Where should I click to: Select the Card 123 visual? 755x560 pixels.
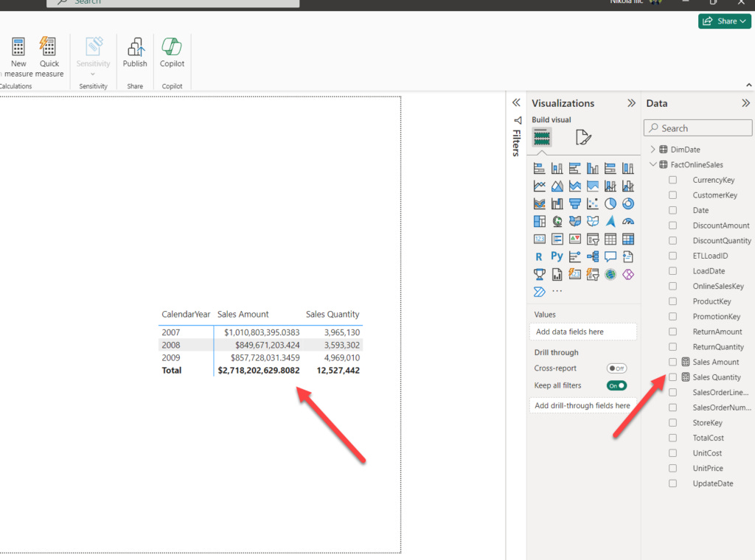click(x=539, y=239)
